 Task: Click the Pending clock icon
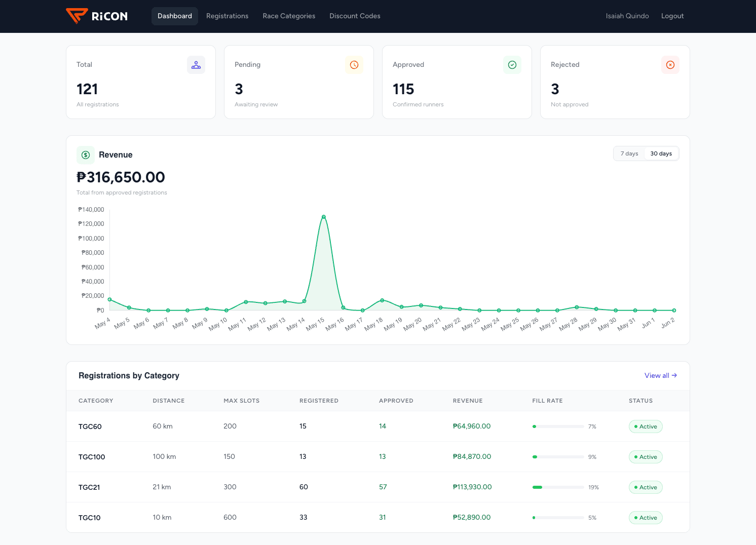[354, 65]
